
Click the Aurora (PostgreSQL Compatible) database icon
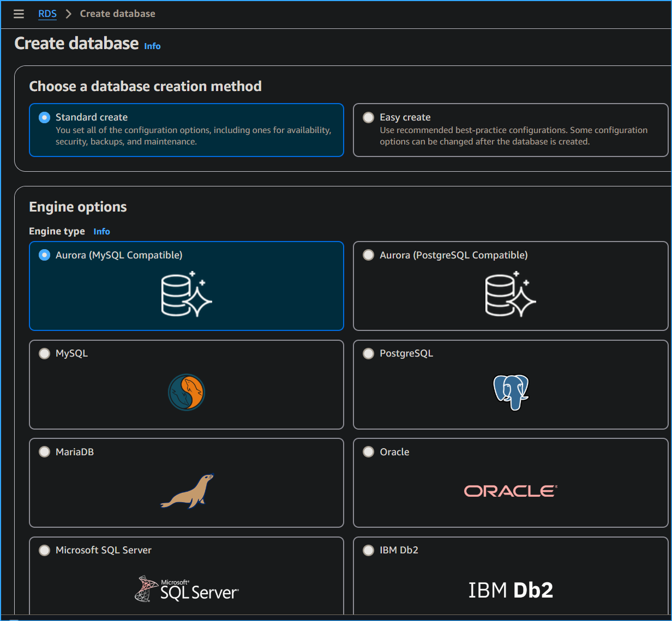pos(511,294)
